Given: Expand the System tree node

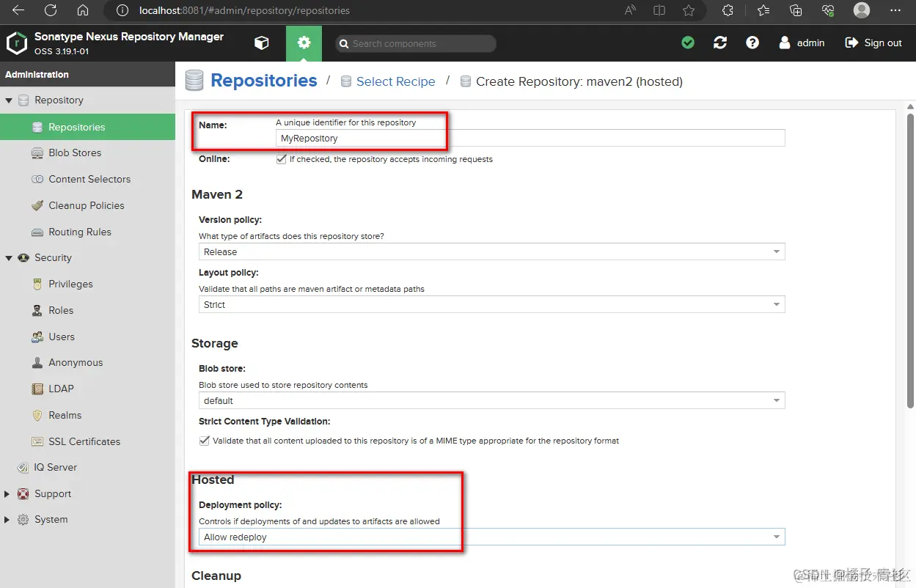Looking at the screenshot, I should [7, 520].
